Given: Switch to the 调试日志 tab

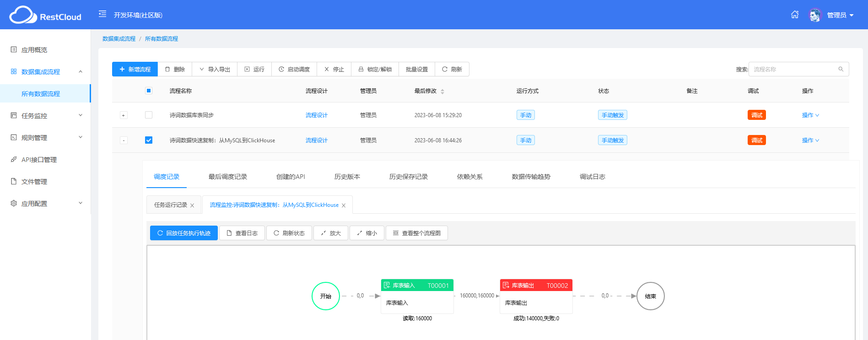Looking at the screenshot, I should pyautogui.click(x=593, y=177).
